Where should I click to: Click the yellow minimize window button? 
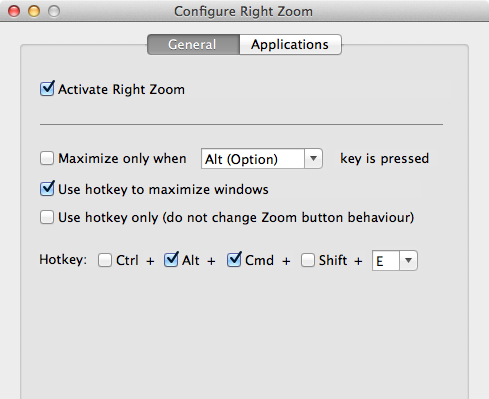coord(34,11)
